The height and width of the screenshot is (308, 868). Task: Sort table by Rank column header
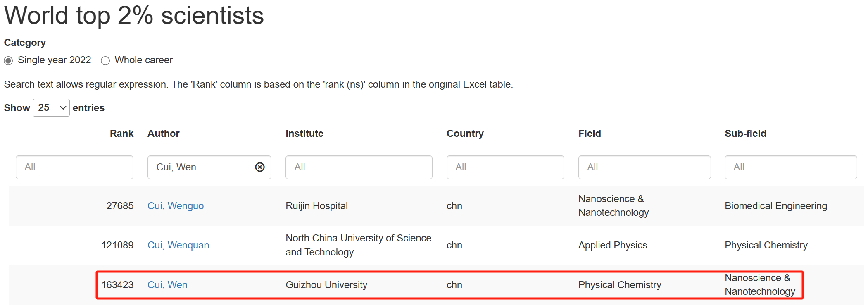[x=121, y=134]
